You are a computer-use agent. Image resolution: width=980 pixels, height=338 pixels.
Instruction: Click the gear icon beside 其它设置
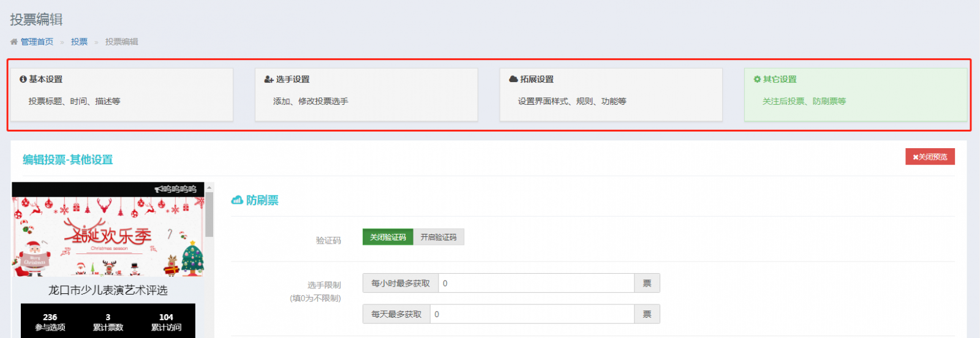[757, 79]
